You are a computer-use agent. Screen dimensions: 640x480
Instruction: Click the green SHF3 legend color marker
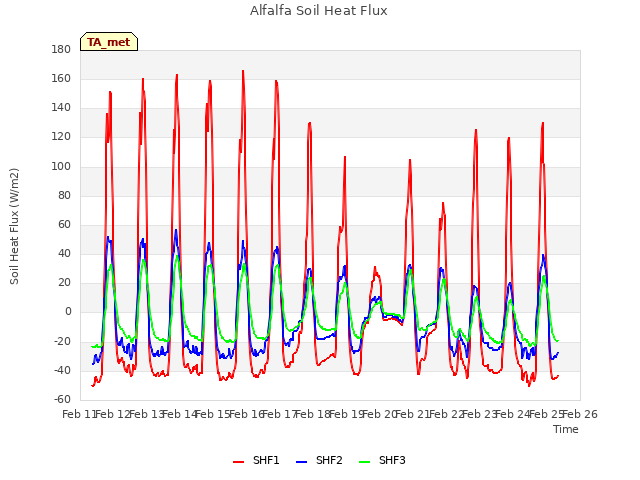(x=364, y=462)
